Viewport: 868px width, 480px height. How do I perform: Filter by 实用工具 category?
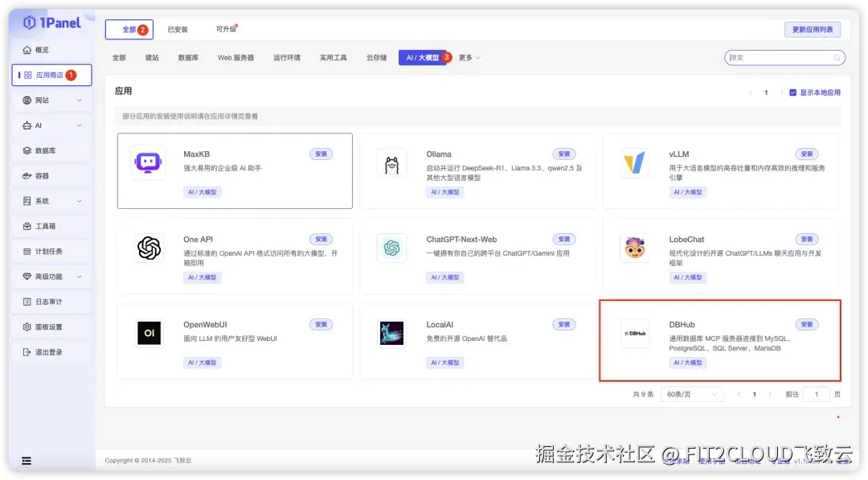coord(334,58)
